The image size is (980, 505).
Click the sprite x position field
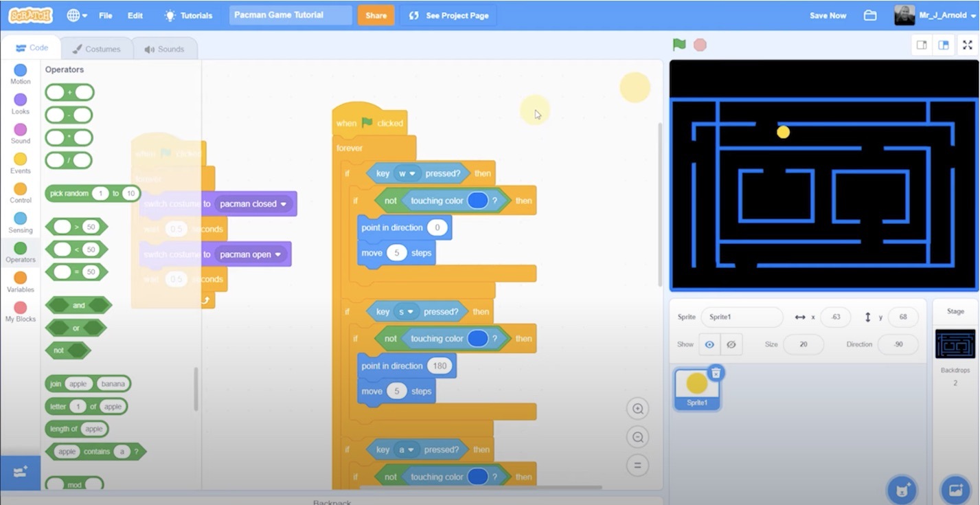click(835, 317)
